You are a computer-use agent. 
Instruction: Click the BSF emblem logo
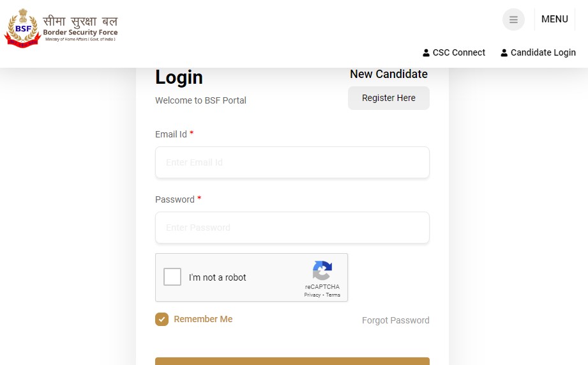coord(22,29)
